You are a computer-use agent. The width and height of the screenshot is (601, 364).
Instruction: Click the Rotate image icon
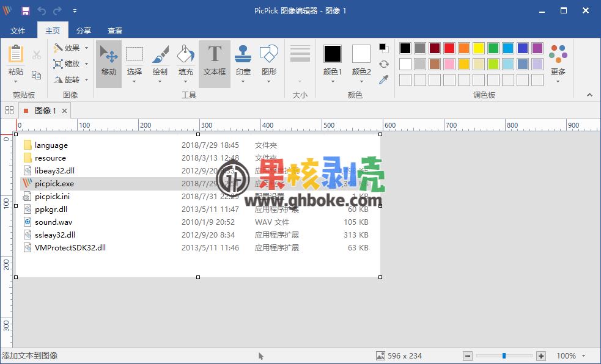tap(58, 79)
